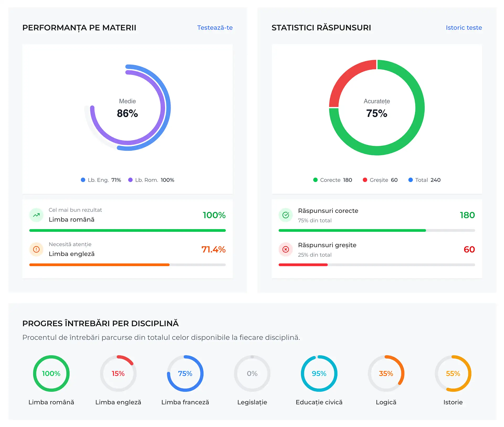The width and height of the screenshot is (504, 427).
Task: Click the orange warning icon beside Necesită atenție
Action: click(x=36, y=249)
